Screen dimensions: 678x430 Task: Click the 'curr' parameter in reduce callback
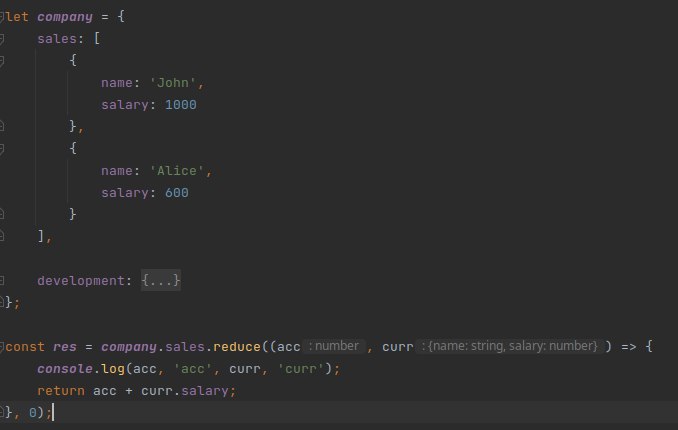[x=398, y=347]
